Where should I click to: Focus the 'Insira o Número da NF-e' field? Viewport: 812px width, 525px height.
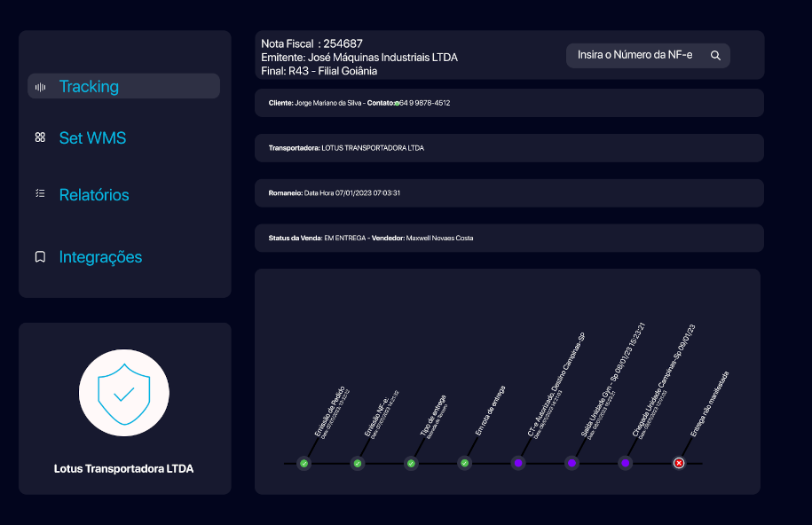[635, 56]
